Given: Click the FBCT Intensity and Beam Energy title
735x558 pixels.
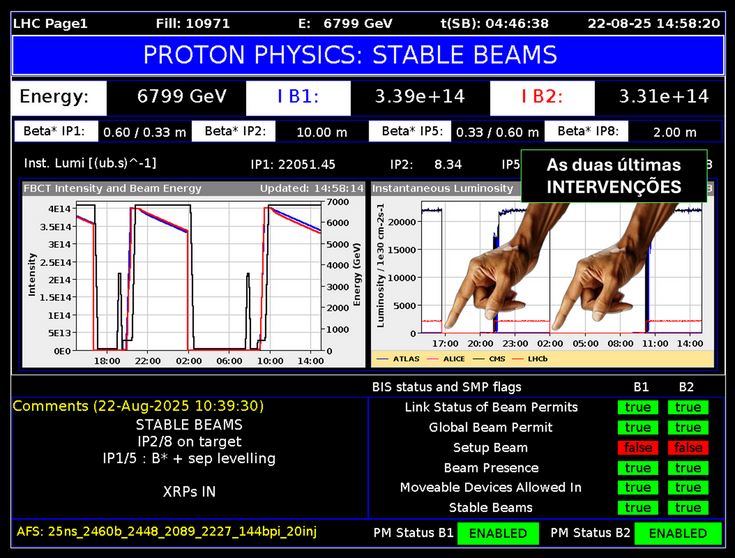Looking at the screenshot, I should [x=114, y=188].
